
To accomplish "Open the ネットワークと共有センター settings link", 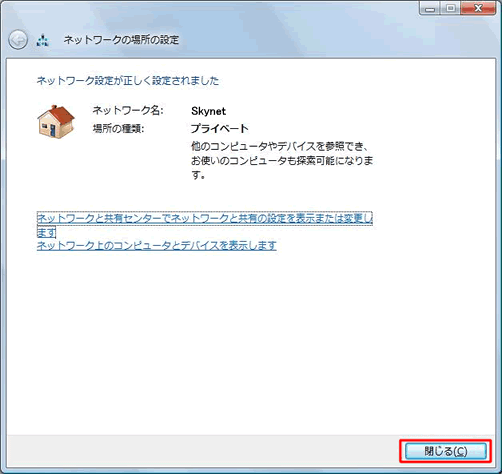I will point(204,218).
